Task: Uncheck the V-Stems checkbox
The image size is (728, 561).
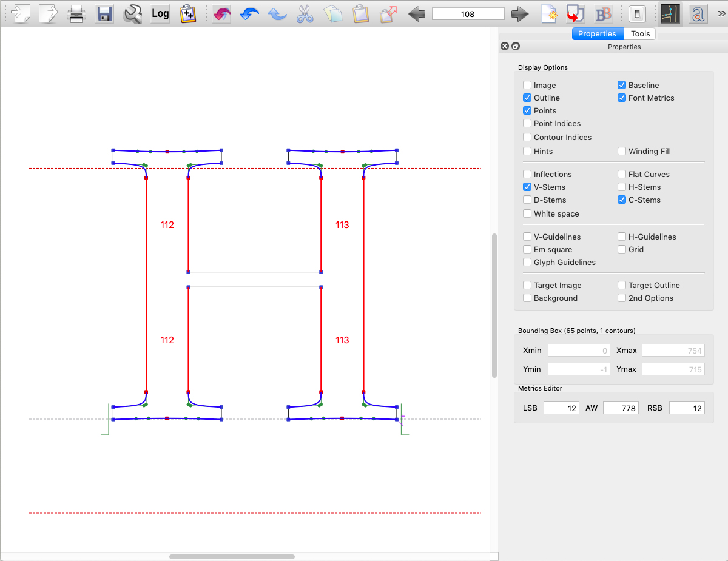Action: (527, 187)
